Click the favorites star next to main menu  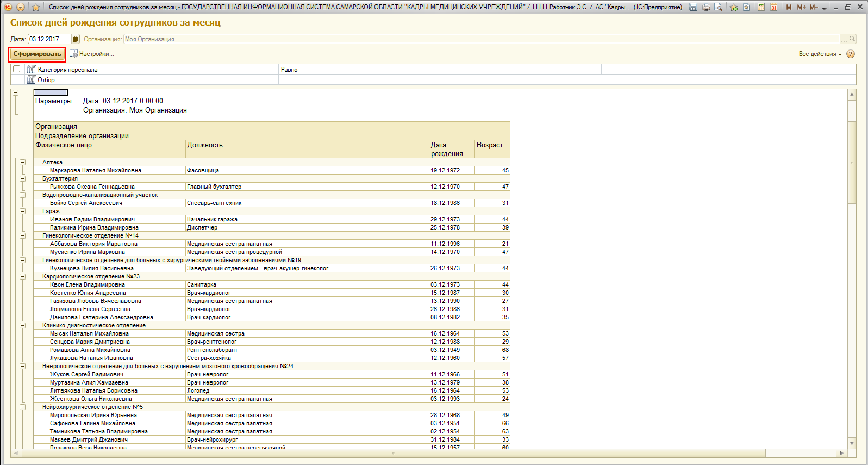pyautogui.click(x=36, y=7)
